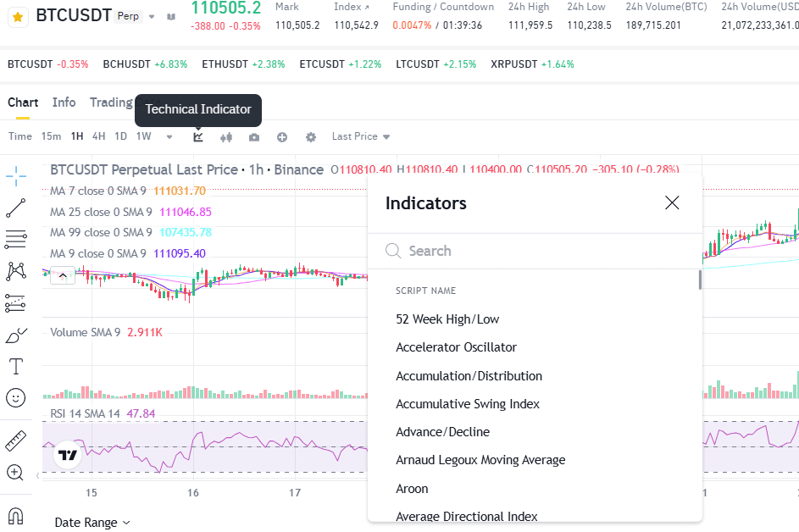Open chart settings gear icon

point(311,137)
